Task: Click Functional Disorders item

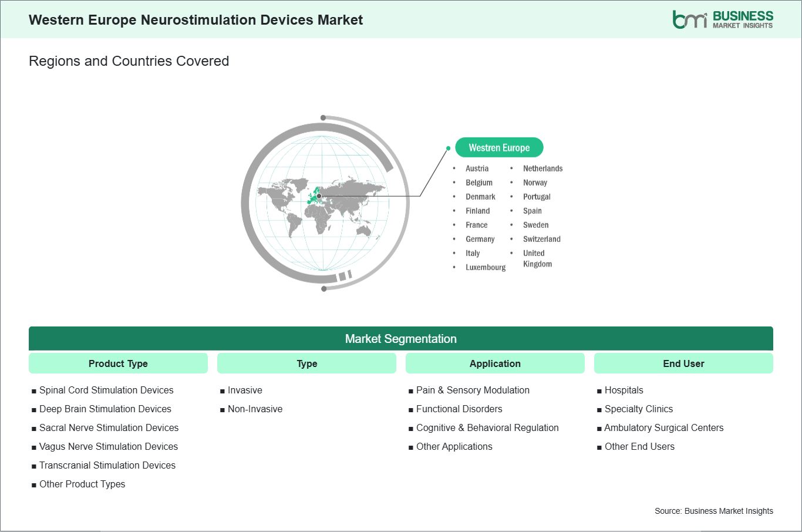Action: click(x=459, y=409)
